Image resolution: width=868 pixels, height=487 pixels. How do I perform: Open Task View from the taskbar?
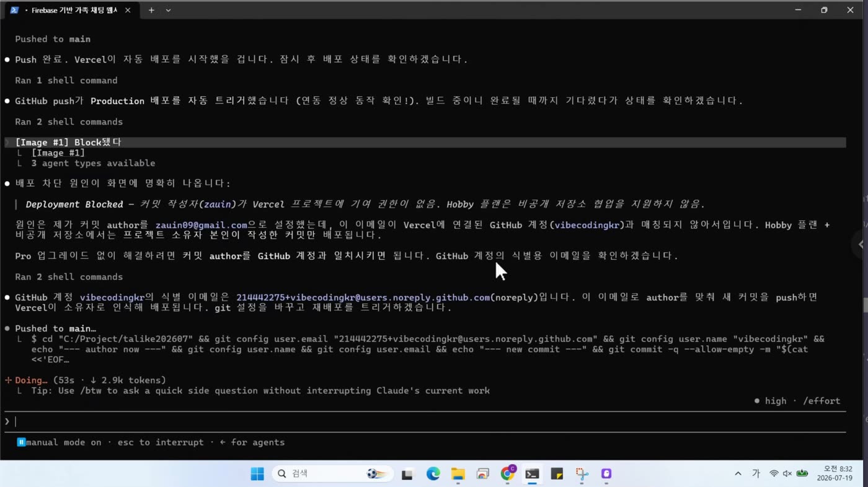click(x=407, y=475)
